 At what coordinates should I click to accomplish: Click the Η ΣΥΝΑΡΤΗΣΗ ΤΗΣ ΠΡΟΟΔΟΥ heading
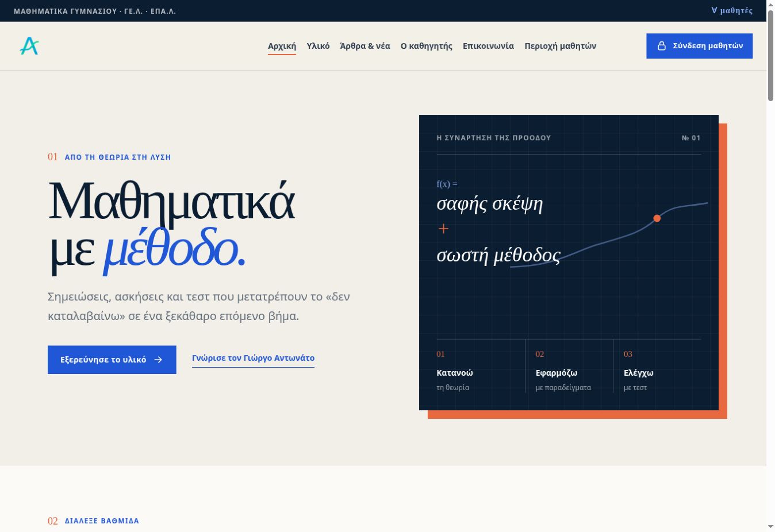(494, 138)
